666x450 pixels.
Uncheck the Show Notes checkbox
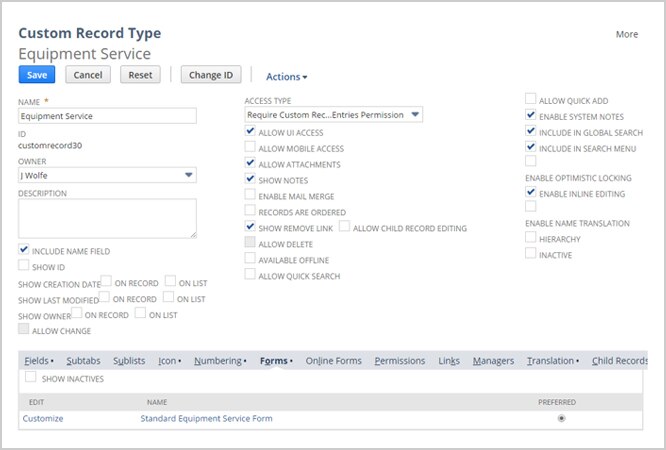pos(250,178)
